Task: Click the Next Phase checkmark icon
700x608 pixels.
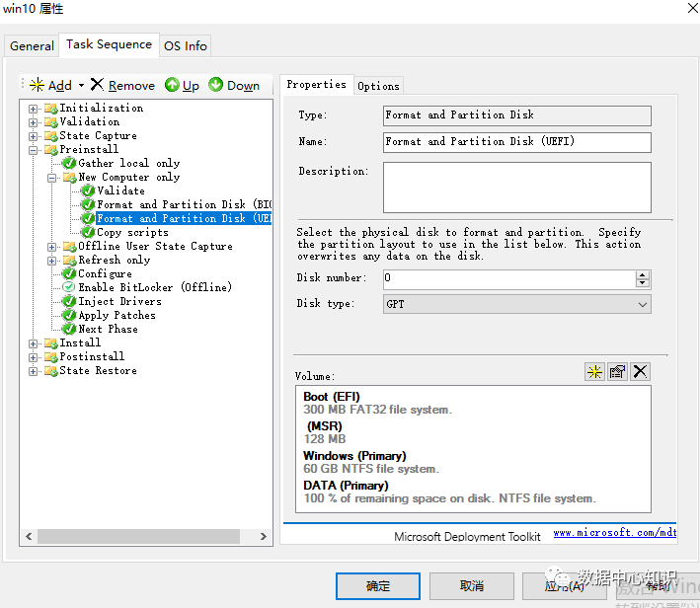Action: click(69, 330)
